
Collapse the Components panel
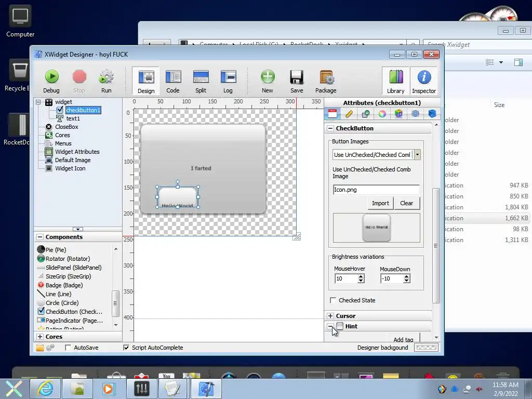(x=40, y=237)
